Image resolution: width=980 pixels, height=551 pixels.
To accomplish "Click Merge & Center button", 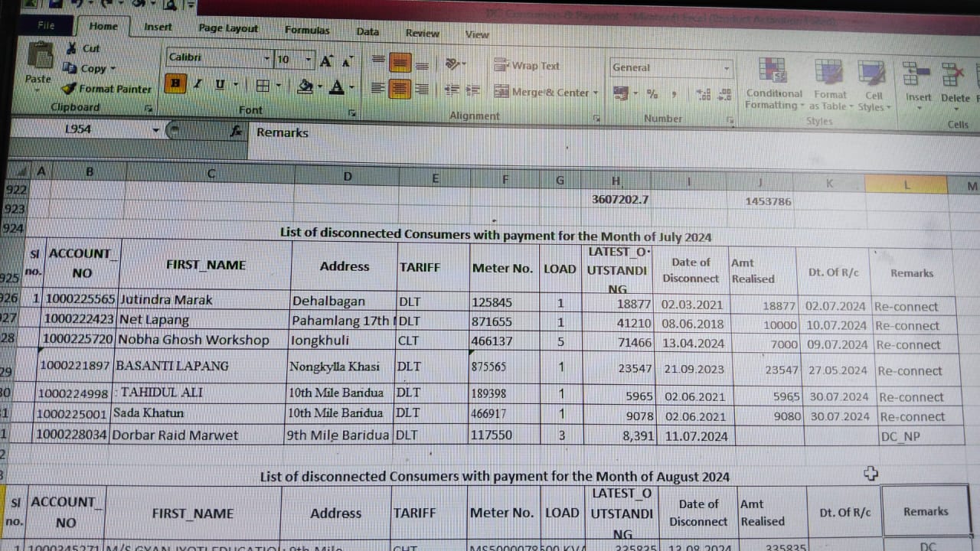I will pos(541,93).
